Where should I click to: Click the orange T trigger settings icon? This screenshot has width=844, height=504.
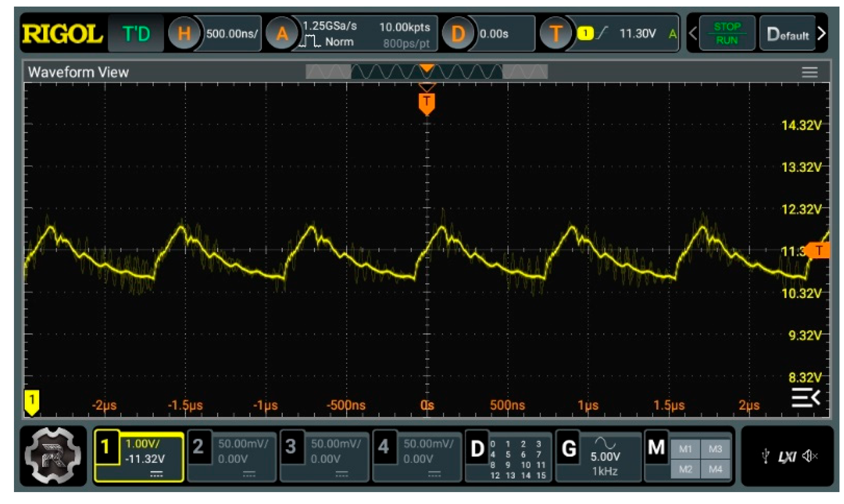555,33
